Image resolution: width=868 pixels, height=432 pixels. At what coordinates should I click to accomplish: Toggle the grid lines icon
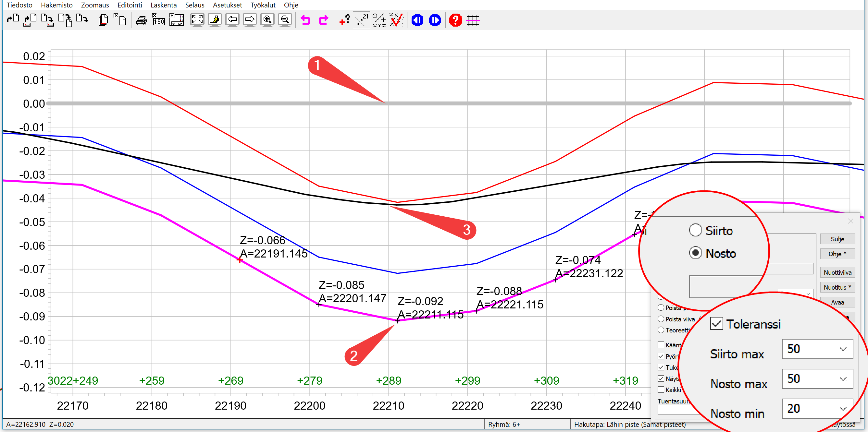pos(473,20)
